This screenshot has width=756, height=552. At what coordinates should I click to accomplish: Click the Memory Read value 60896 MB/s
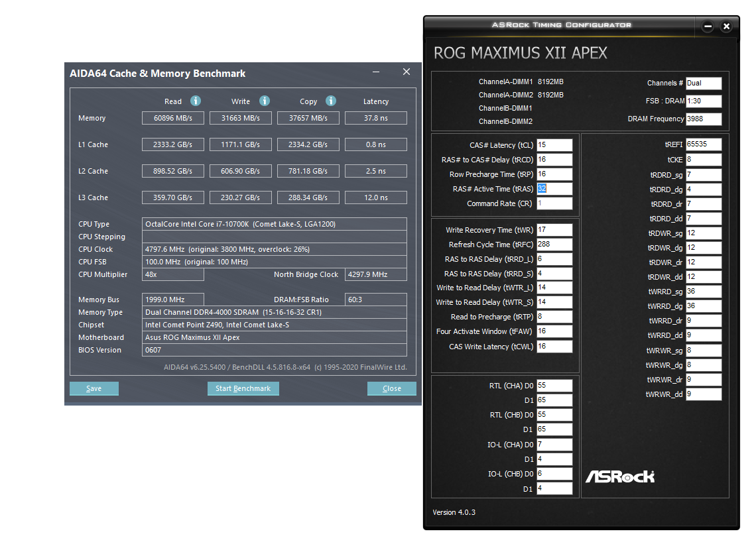(173, 118)
